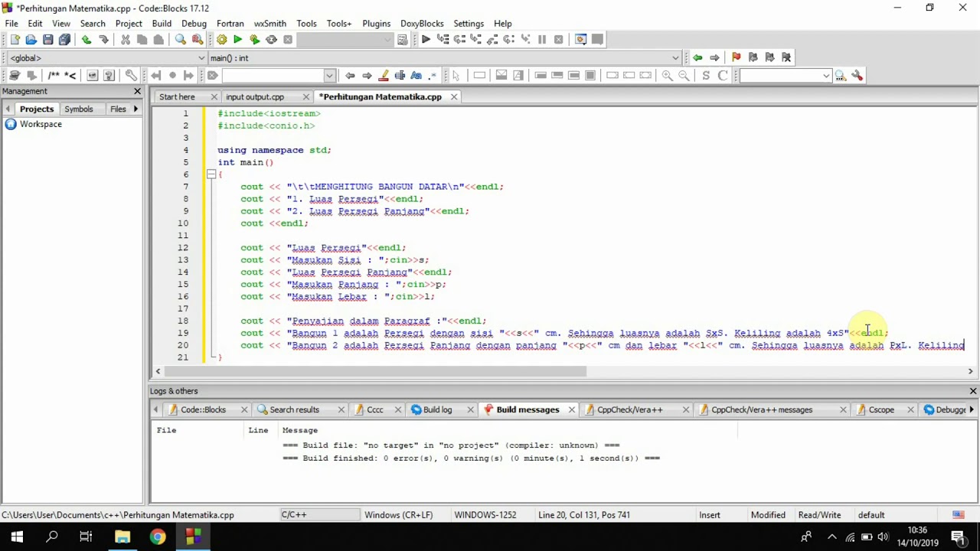Start the debugger with the Debug/Continue arrow

[x=426, y=40]
